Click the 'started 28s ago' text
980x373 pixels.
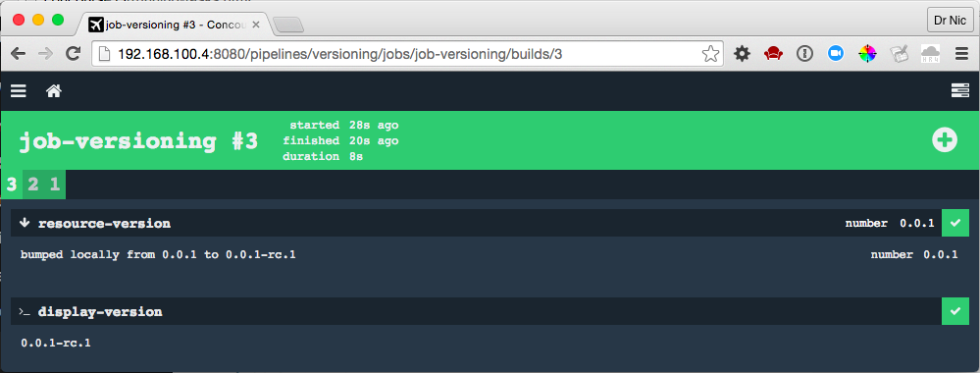click(343, 126)
